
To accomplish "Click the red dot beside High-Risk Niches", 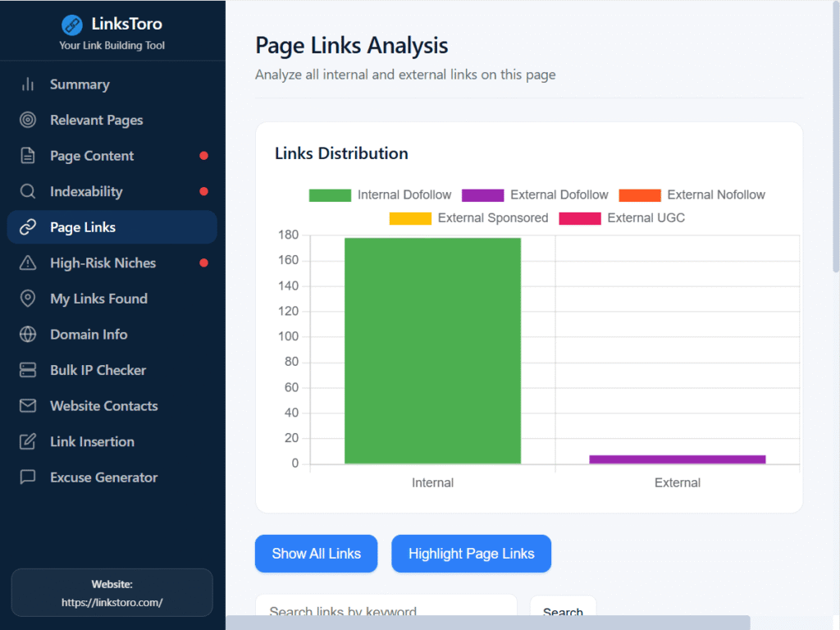I will pyautogui.click(x=203, y=263).
